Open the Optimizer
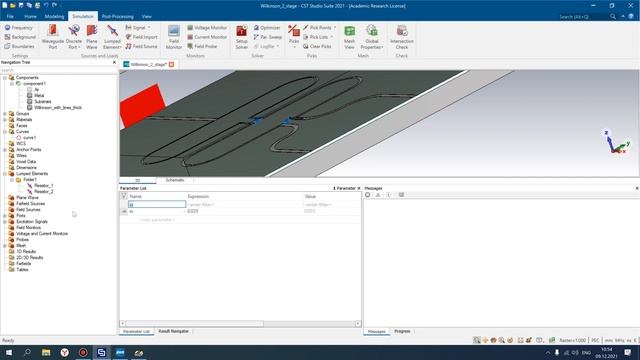 click(x=267, y=28)
